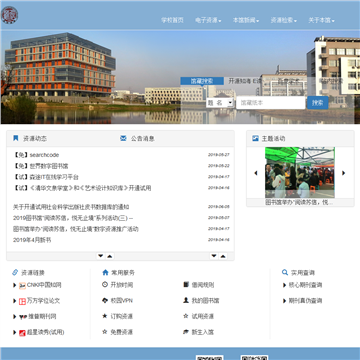Image resolution: width=360 pixels, height=360 pixels.
Task: Open the 2019年4月新书 announcement
Action: pos(32,240)
